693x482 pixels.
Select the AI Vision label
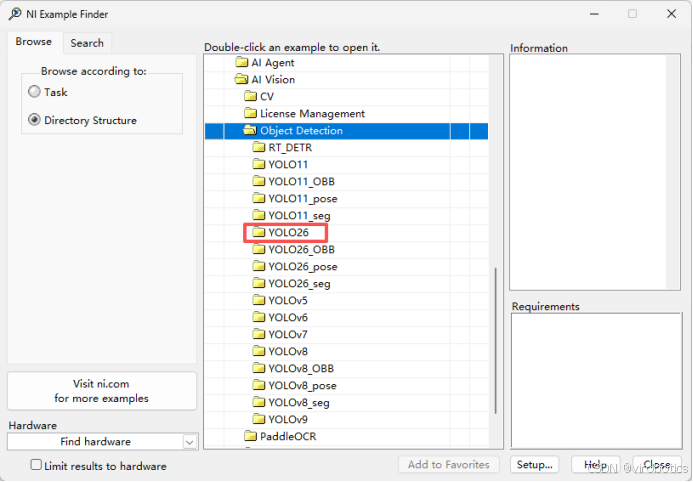coord(273,80)
